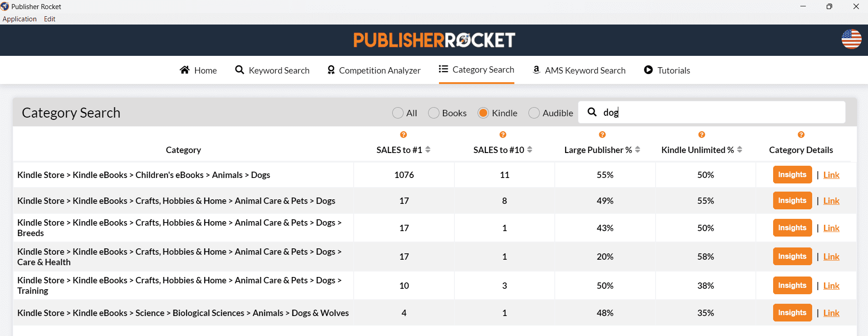
Task: Open Insights for Dogs > Breeds row
Action: pos(792,228)
